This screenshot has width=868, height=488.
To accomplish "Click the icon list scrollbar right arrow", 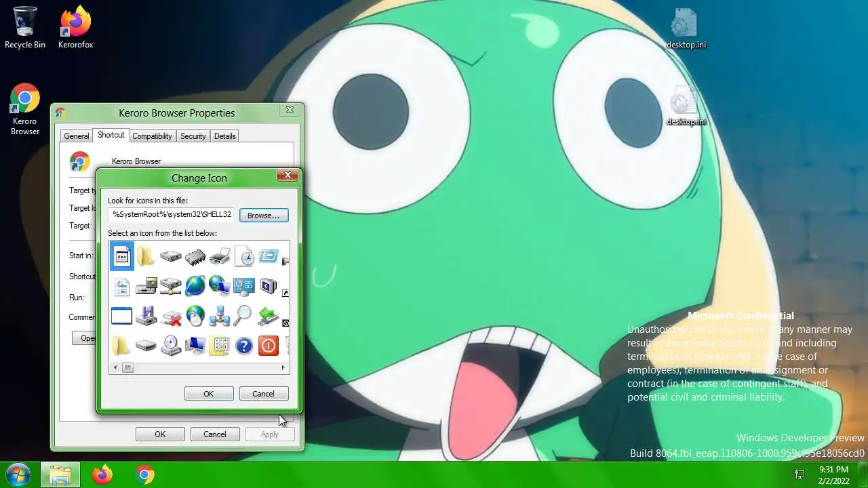I will point(283,367).
